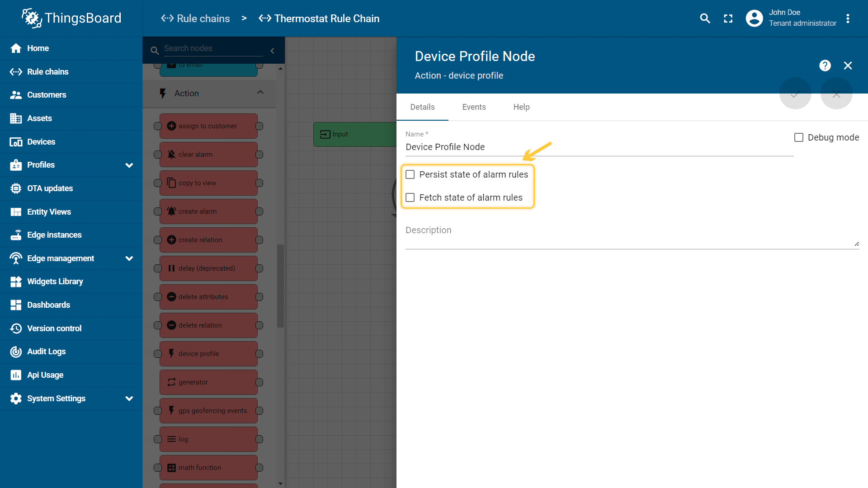Open Customers in the sidebar
This screenshot has width=868, height=488.
tap(71, 95)
